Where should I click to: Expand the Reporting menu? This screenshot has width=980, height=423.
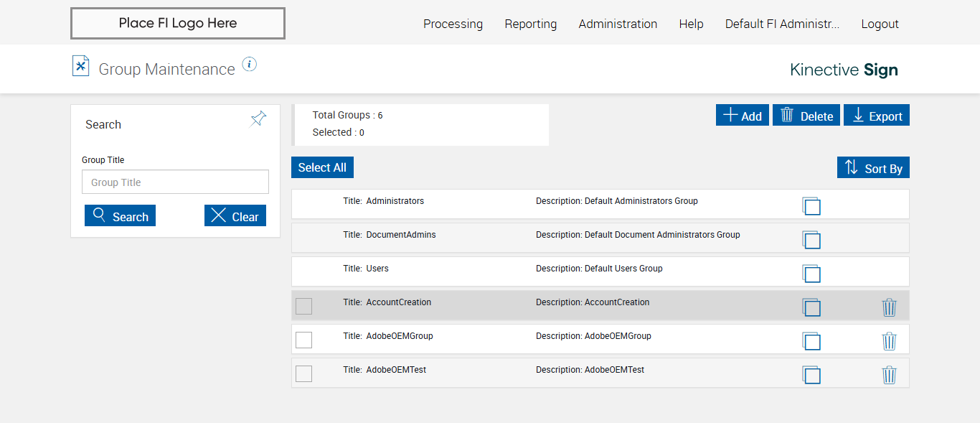(x=530, y=24)
